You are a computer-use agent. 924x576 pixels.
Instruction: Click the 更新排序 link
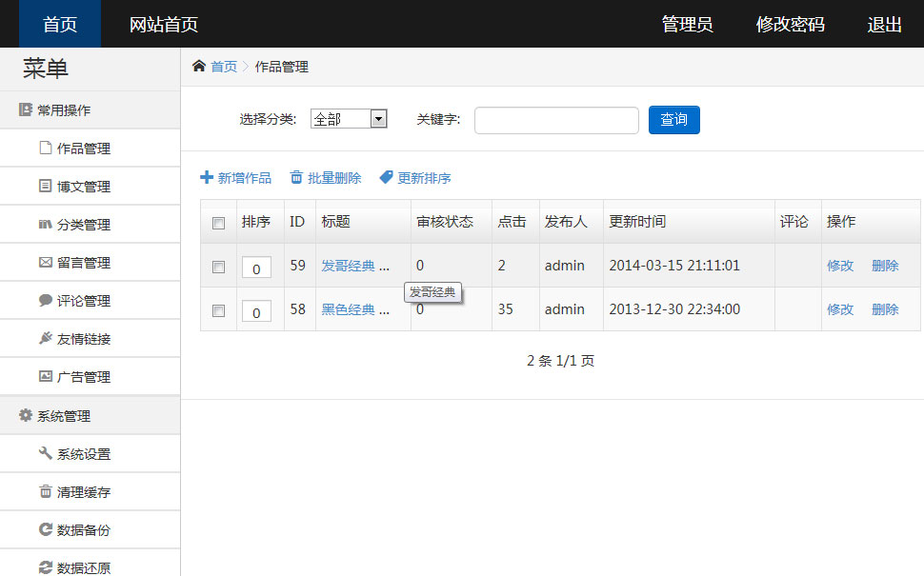click(415, 178)
